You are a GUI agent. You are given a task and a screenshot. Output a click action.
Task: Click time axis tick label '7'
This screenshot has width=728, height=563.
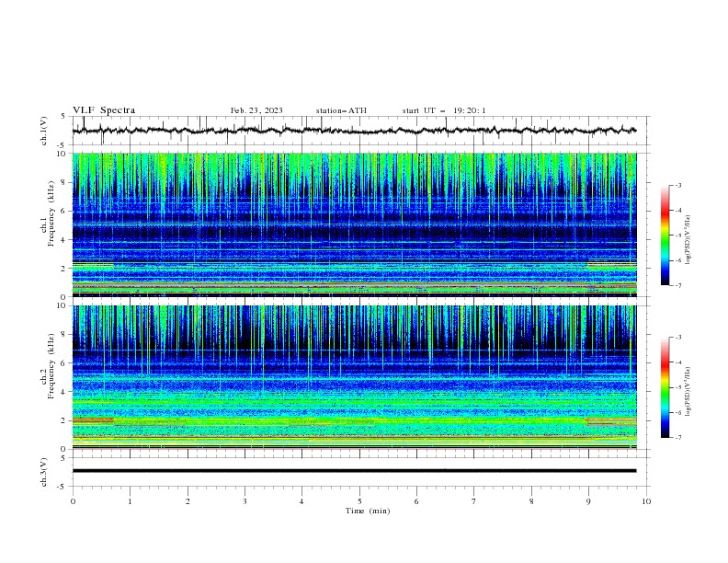click(x=474, y=501)
